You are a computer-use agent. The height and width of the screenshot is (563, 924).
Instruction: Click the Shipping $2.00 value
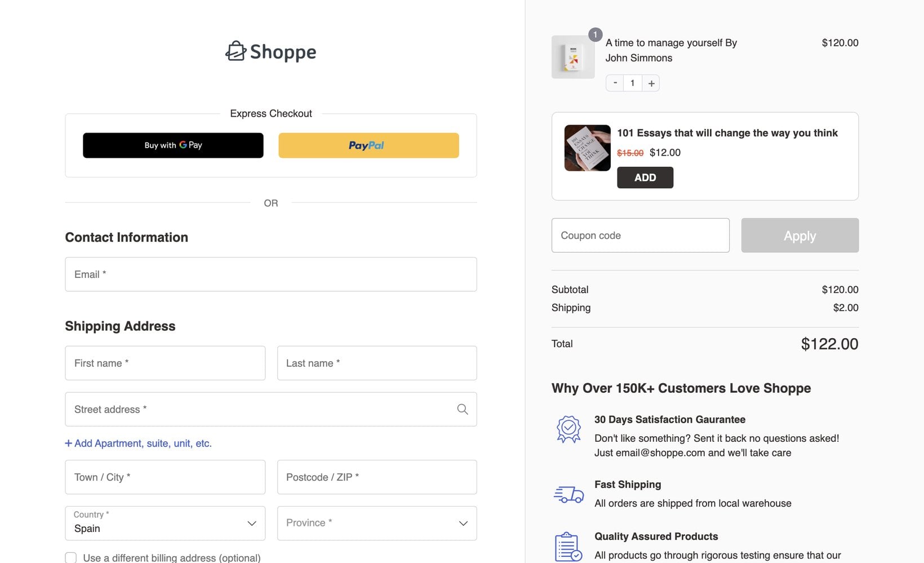846,308
